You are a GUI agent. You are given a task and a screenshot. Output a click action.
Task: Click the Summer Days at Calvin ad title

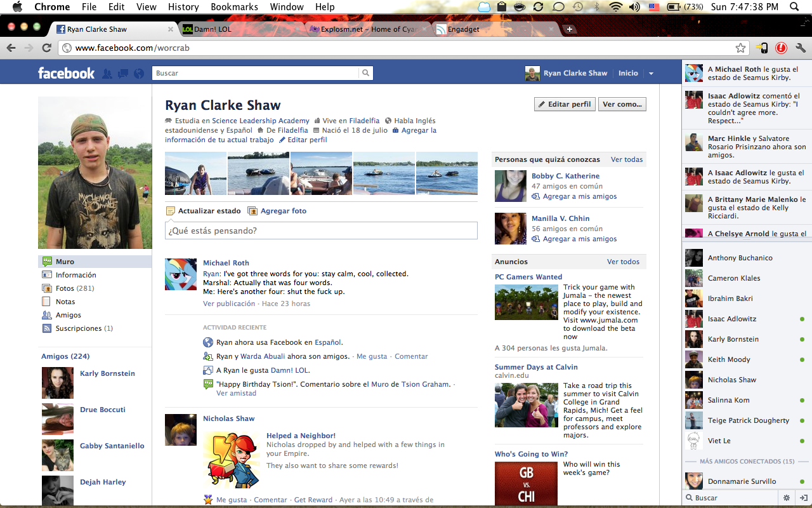point(536,367)
